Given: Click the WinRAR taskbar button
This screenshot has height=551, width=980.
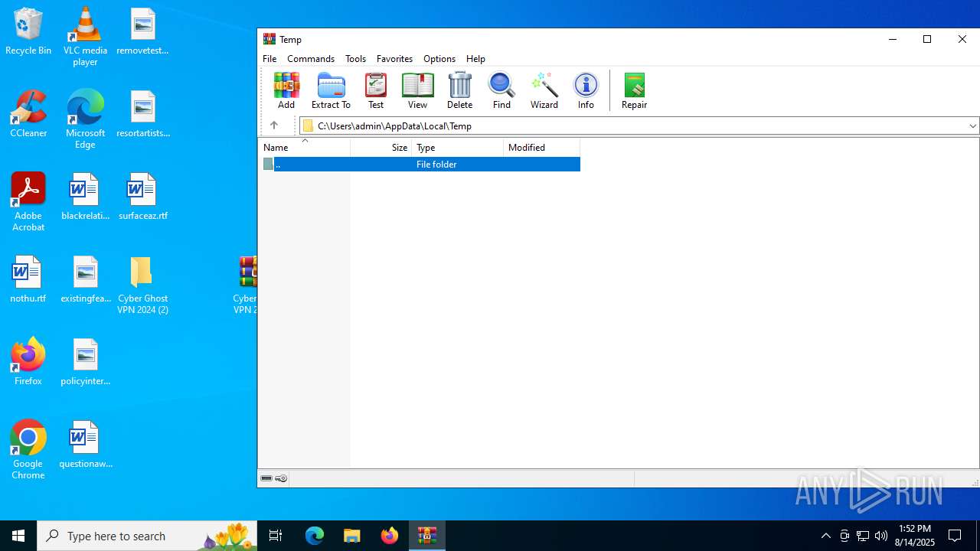Looking at the screenshot, I should point(427,536).
